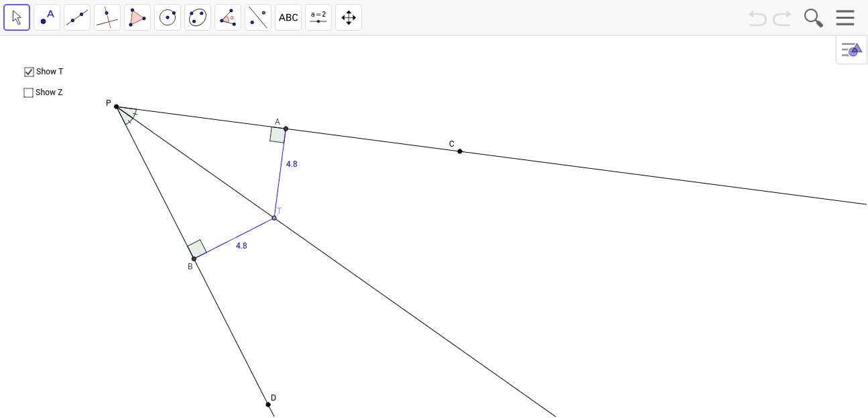This screenshot has width=868, height=418.
Task: Uncheck the Show T checkbox
Action: 29,72
